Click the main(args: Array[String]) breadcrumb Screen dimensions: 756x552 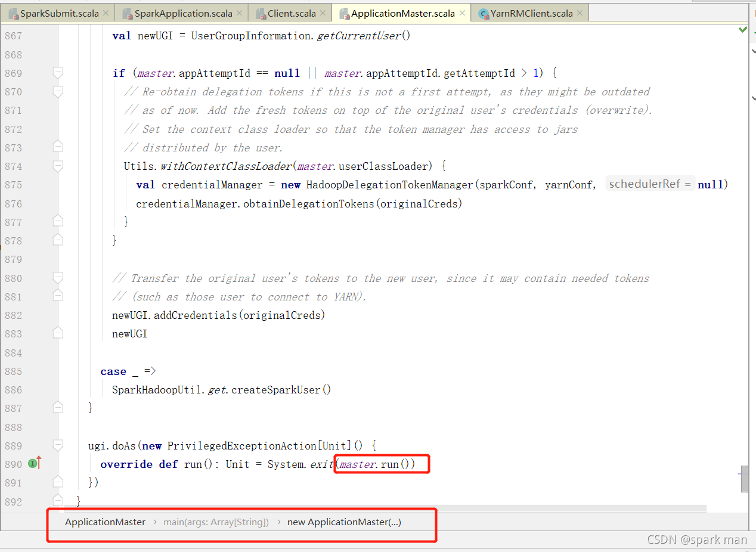216,522
